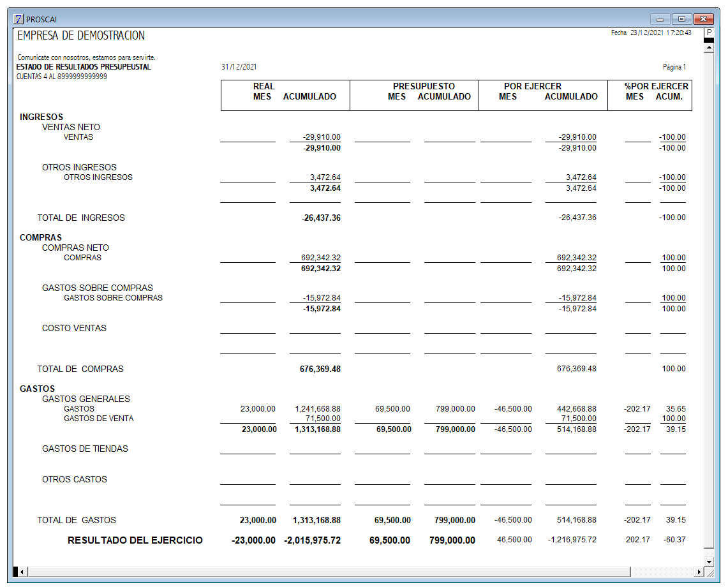
Task: Click the black split box under the P marker
Action: [709, 40]
